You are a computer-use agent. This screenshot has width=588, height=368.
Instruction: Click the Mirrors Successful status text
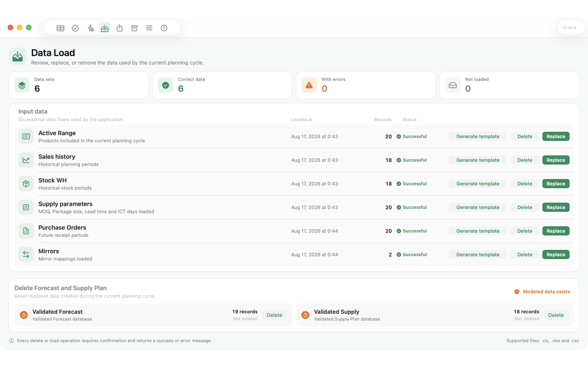pos(415,255)
